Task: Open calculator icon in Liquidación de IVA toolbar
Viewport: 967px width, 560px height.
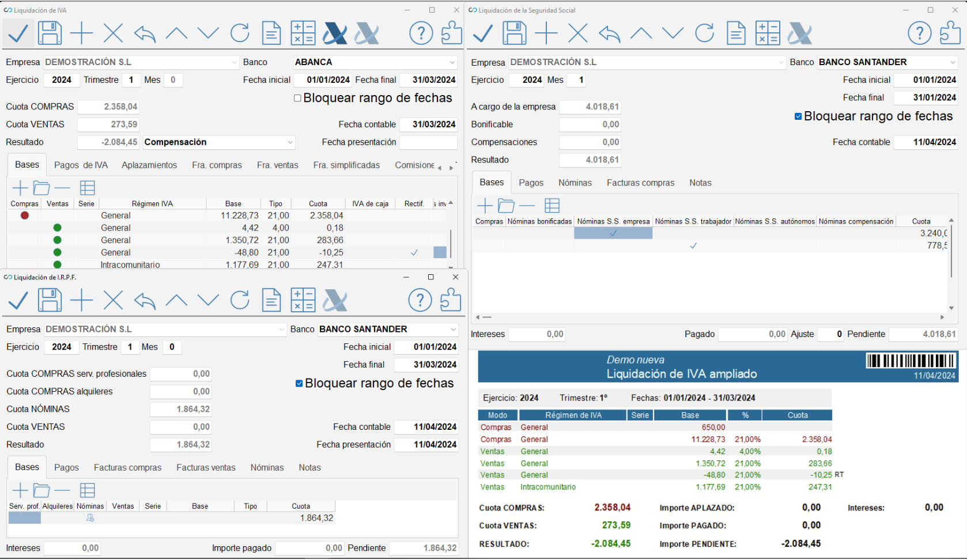Action: [x=303, y=33]
